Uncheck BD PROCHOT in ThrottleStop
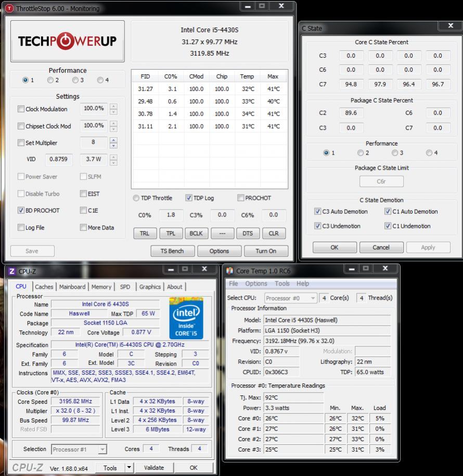The height and width of the screenshot is (476, 463). coord(21,210)
